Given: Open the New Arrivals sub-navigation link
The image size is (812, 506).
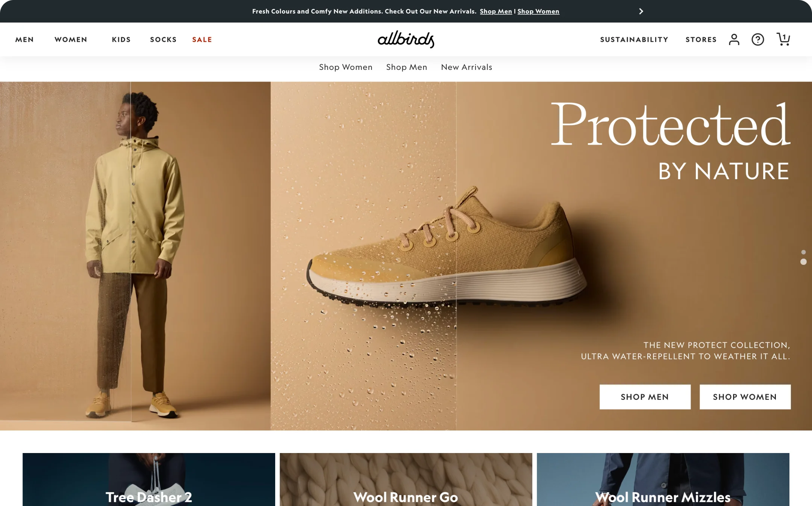Looking at the screenshot, I should [x=467, y=67].
